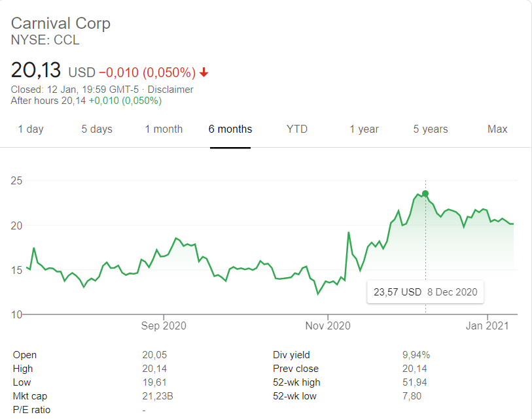Click the red down arrow price indicator
The width and height of the screenshot is (532, 419).
tap(204, 72)
